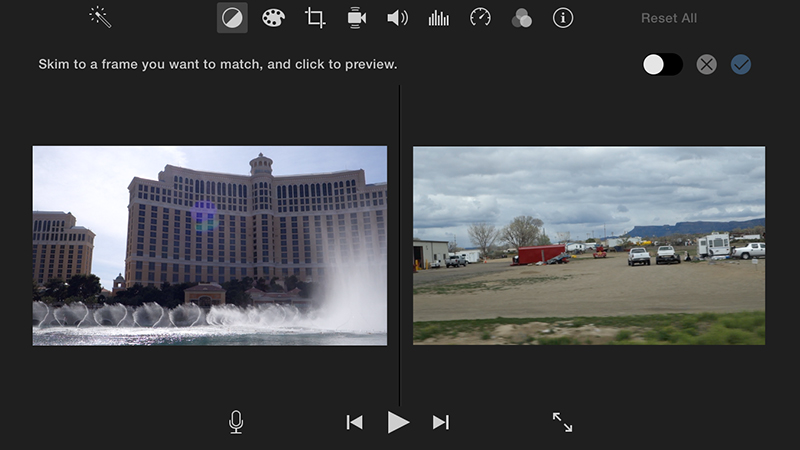The height and width of the screenshot is (450, 800).
Task: Open clip filter and audio effects circles
Action: pos(521,18)
